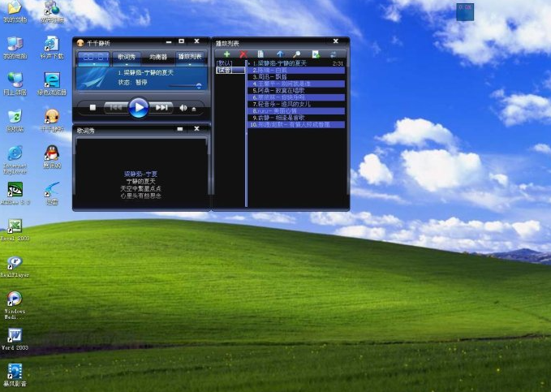Toggle the 播放列表 playlist button
The image size is (551, 392).
click(190, 57)
